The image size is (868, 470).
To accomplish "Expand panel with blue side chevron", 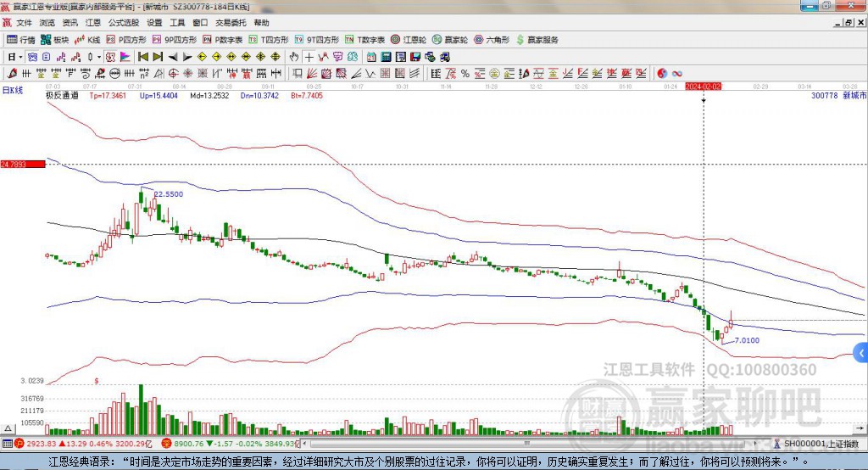I will click(861, 353).
